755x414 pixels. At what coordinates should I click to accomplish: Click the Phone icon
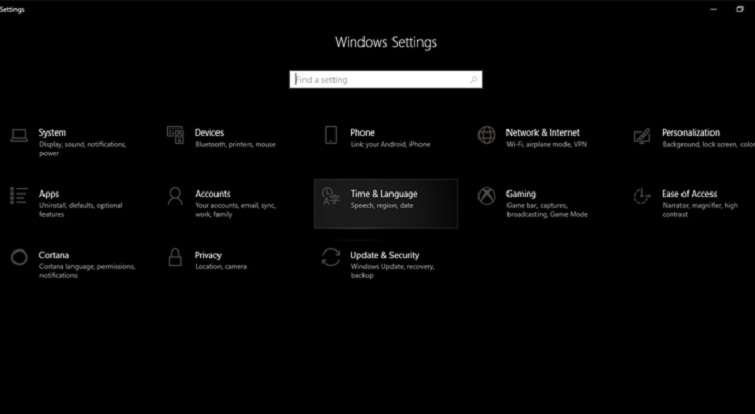331,135
